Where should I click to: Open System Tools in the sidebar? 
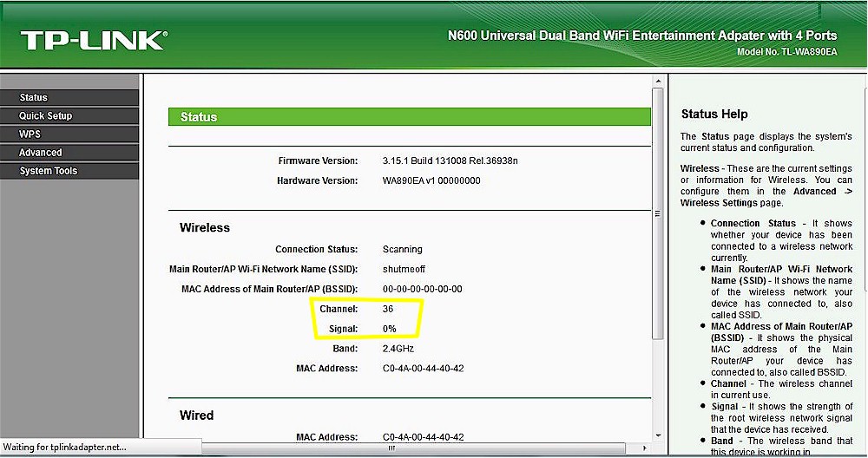(69, 170)
